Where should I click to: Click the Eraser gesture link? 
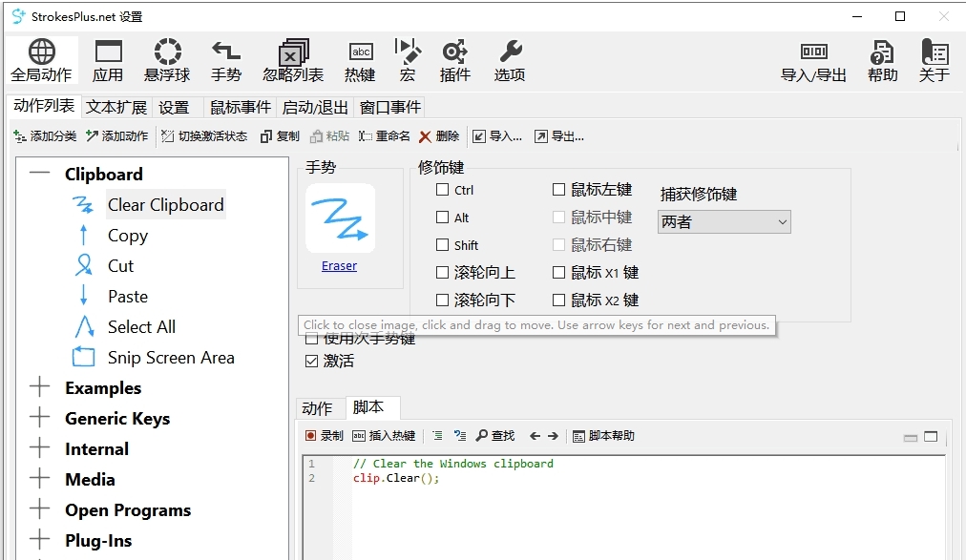[x=339, y=265]
